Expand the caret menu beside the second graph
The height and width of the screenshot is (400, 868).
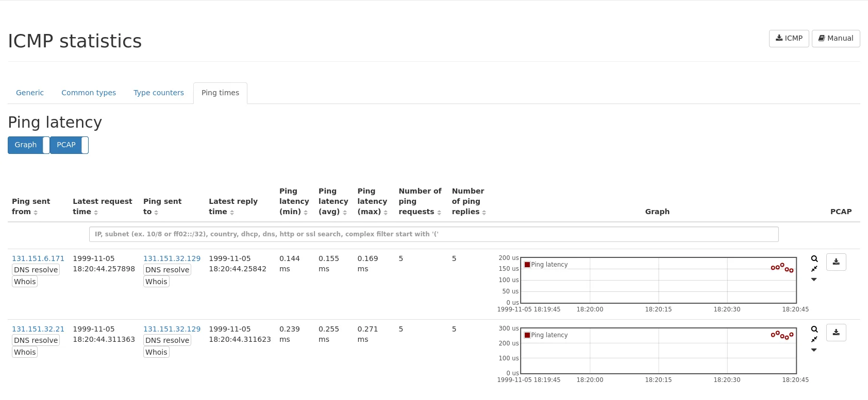814,350
